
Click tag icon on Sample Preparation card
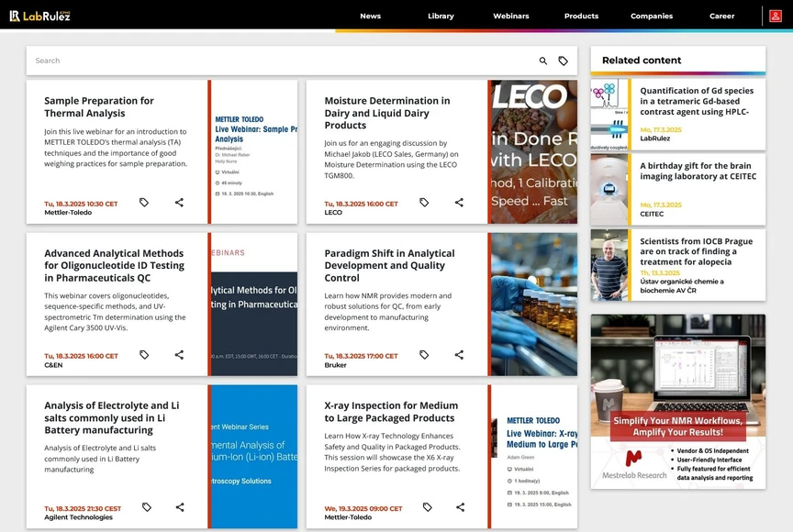144,202
